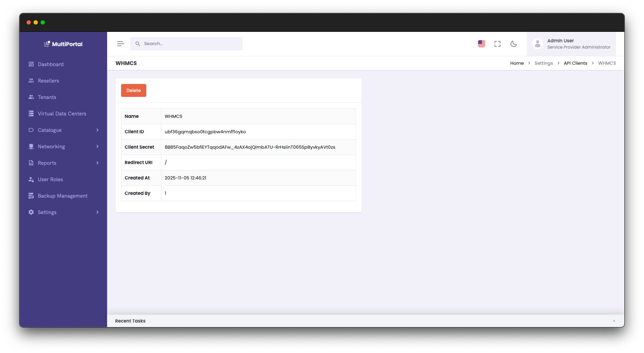This screenshot has width=644, height=353.
Task: Focus the Search input field
Action: tap(186, 44)
